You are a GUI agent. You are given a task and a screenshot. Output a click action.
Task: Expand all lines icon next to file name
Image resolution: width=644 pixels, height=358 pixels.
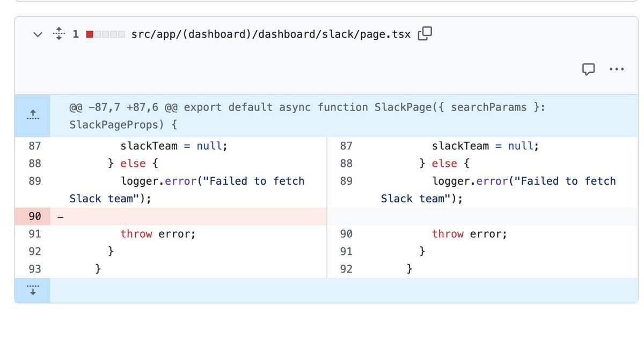58,34
